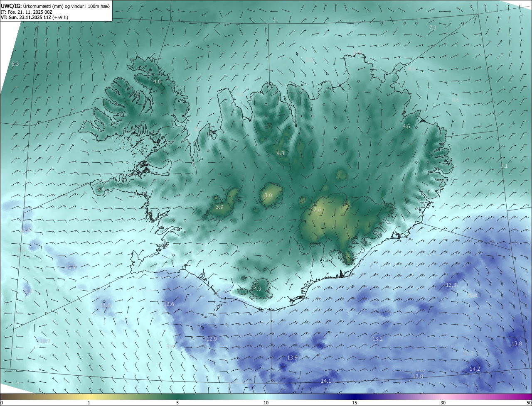
Task: Click the 4.9 value near the south coast
Action: click(258, 289)
